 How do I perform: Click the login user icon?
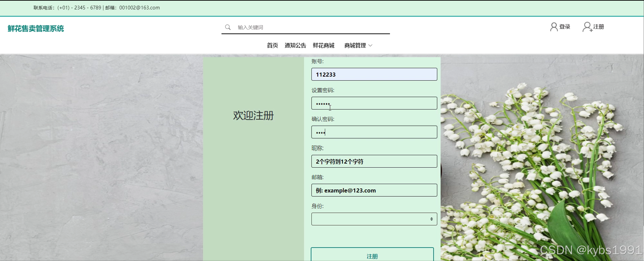pos(554,27)
